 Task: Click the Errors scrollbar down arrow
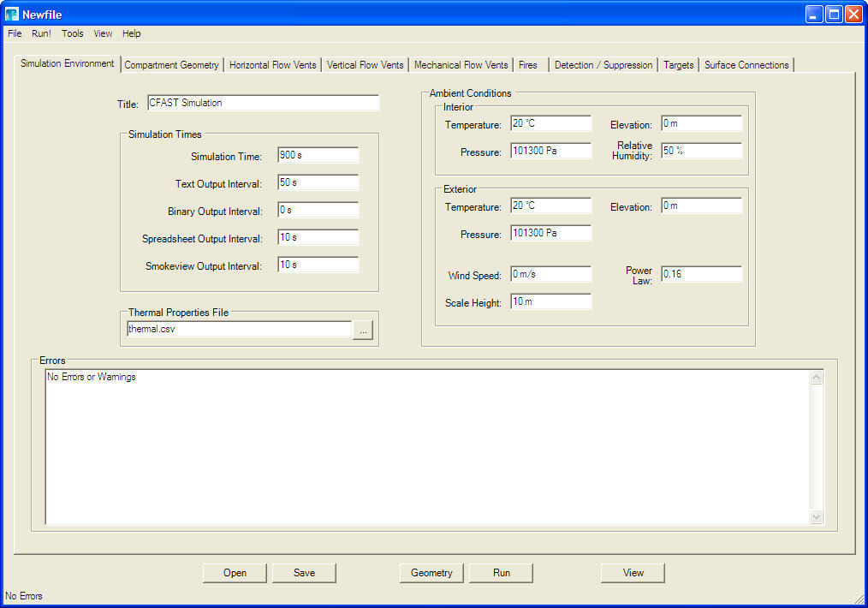817,516
